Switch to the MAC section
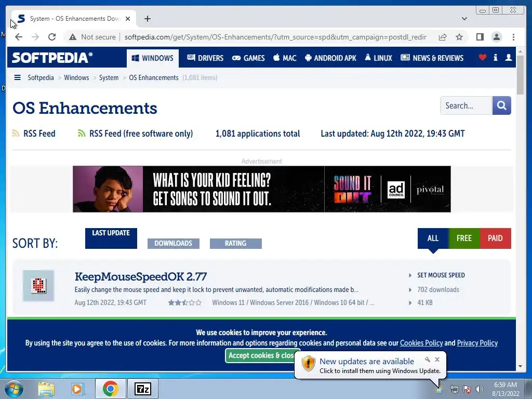The width and height of the screenshot is (532, 399). 285,58
